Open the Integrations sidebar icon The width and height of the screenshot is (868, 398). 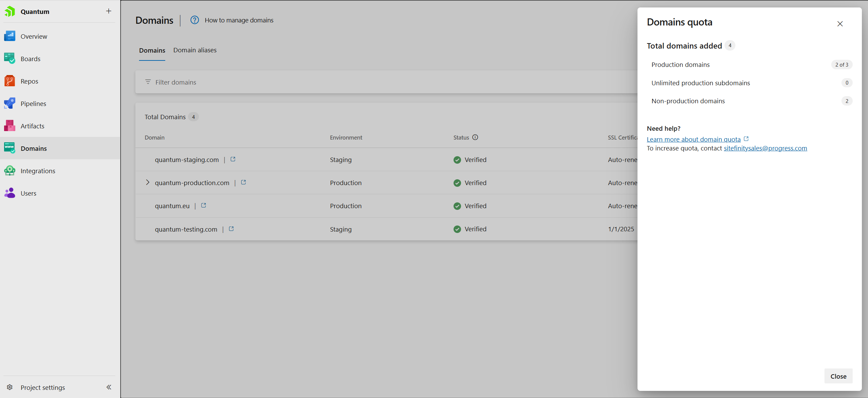[10, 171]
